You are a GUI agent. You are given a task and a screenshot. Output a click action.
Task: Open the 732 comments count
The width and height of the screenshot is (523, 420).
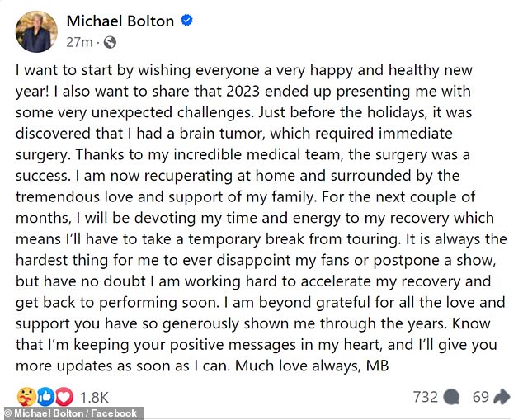click(426, 397)
